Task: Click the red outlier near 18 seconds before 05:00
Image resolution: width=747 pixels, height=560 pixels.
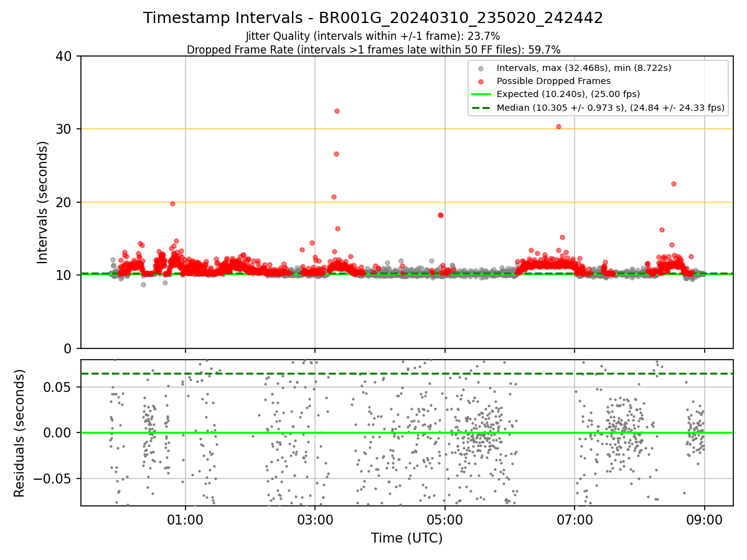Action: (x=441, y=215)
